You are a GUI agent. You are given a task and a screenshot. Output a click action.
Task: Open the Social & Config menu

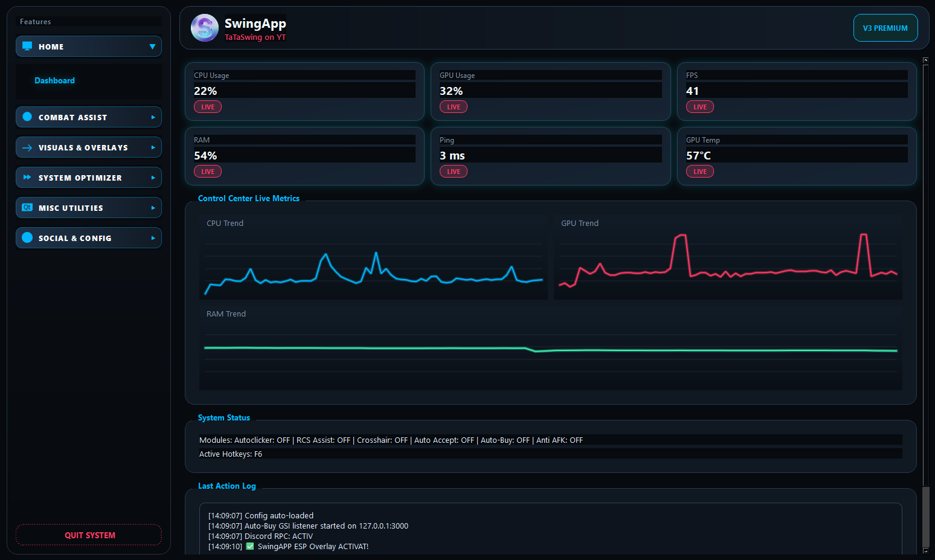click(x=89, y=238)
